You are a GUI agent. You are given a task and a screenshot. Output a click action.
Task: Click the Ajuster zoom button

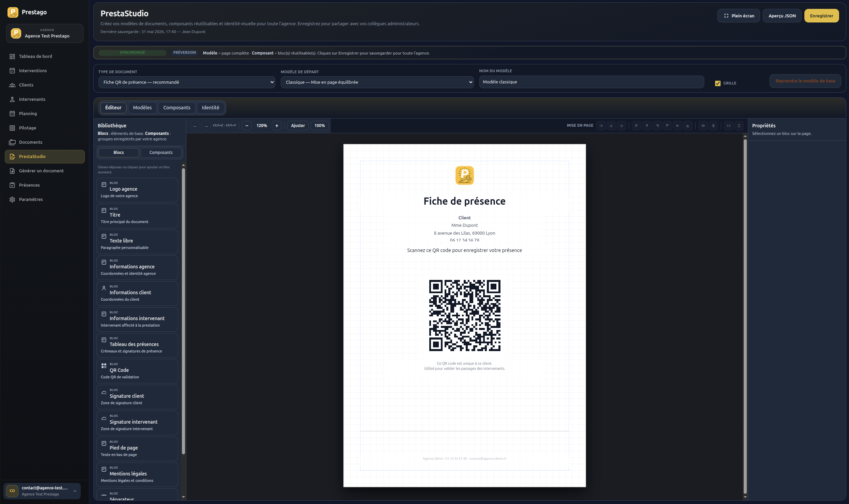(298, 126)
